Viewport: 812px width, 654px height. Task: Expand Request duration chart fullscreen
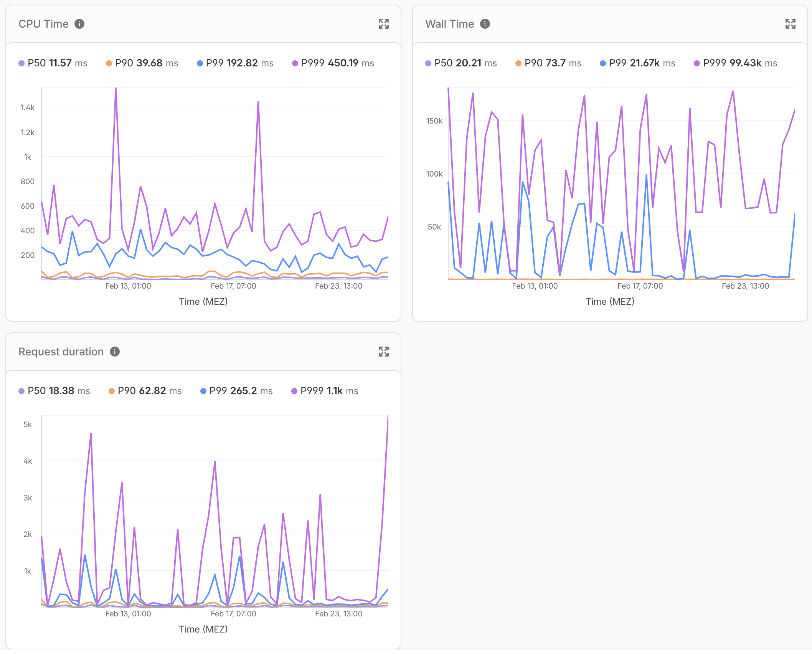pos(383,352)
